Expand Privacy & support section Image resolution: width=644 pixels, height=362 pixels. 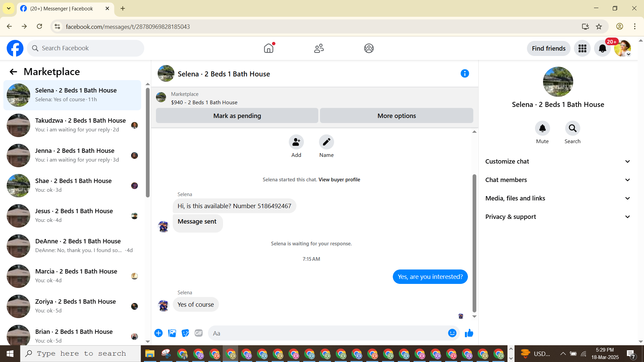[558, 217]
